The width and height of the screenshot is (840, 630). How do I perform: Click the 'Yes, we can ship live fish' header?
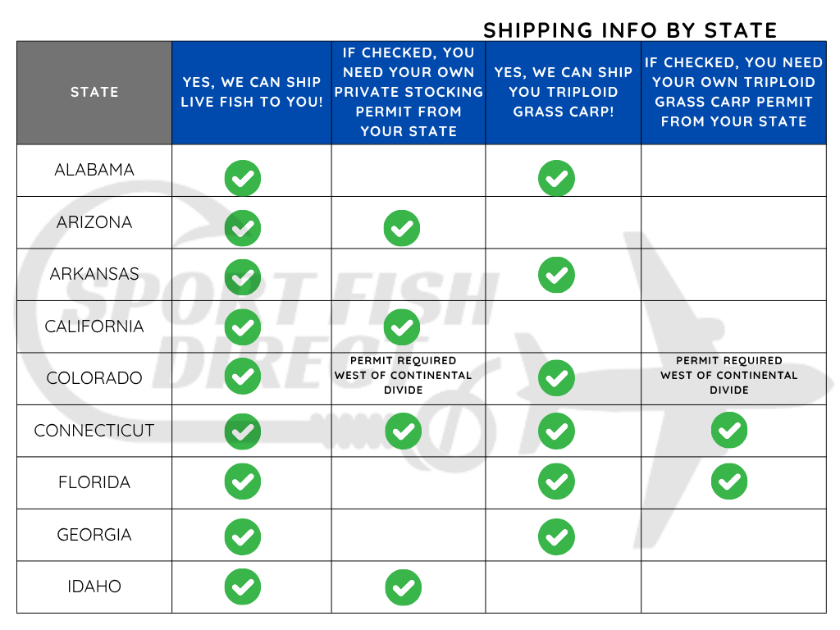252,92
